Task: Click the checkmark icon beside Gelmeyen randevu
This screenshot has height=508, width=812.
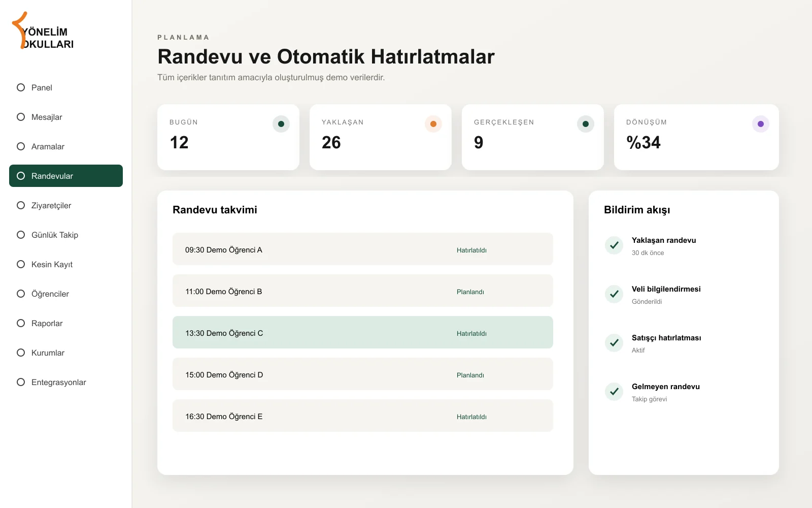Action: click(x=614, y=392)
